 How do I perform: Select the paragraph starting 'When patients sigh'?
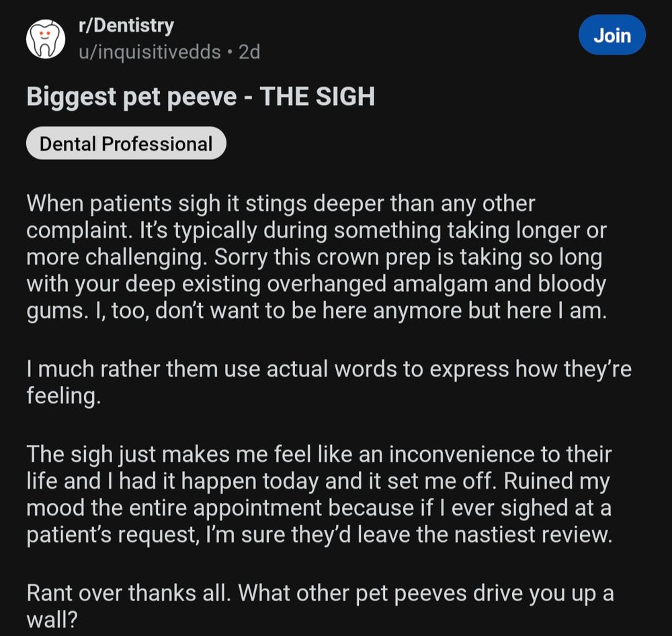[317, 257]
